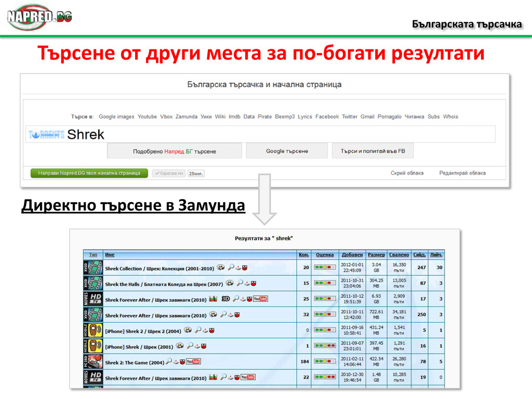Open Shrek Collection / Шрек: Колекция torrent
Screen dimensions: 532x399
pos(159,269)
